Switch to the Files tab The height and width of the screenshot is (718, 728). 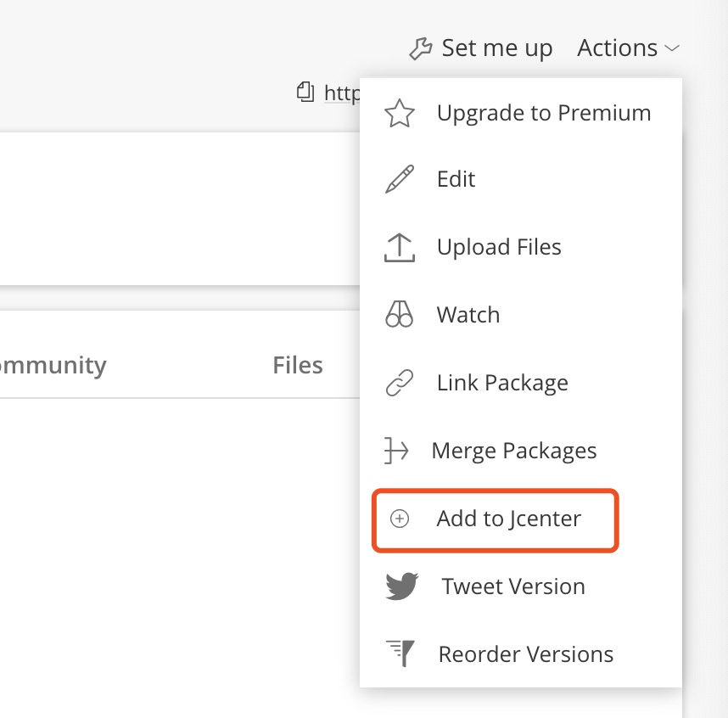(x=298, y=366)
